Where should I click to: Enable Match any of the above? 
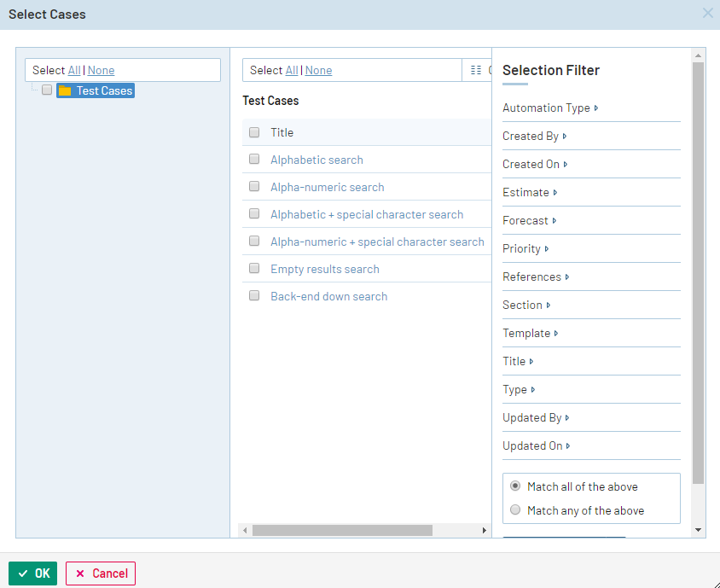click(515, 509)
